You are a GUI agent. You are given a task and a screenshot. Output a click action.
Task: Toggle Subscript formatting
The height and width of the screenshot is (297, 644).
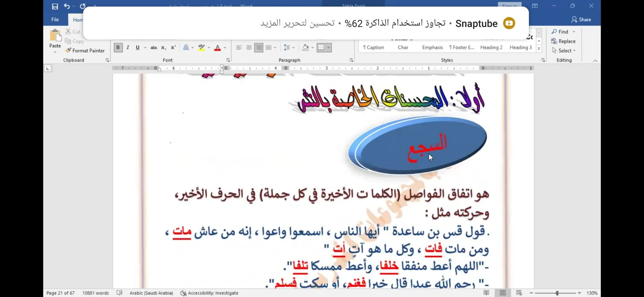tap(163, 47)
